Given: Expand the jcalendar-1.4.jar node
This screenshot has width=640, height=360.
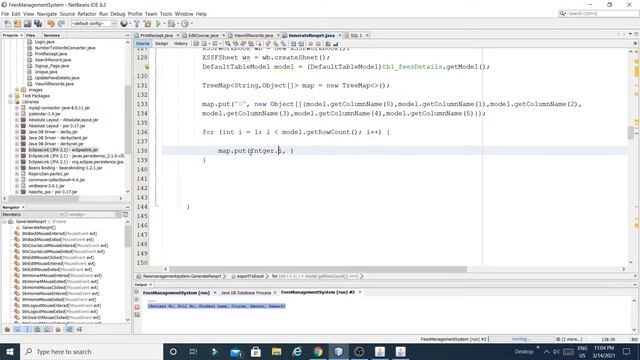Looking at the screenshot, I should click(x=17, y=114).
